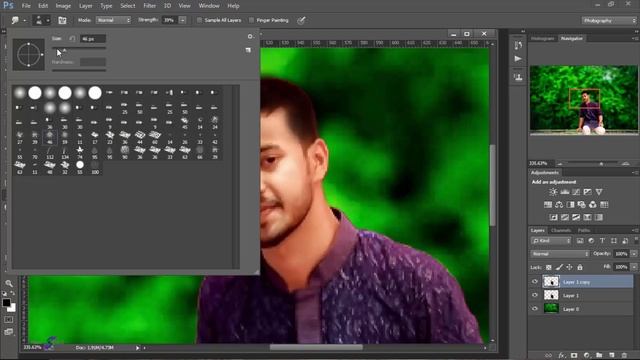Select the first soft round brush preset
This screenshot has width=640, height=360.
(x=20, y=93)
